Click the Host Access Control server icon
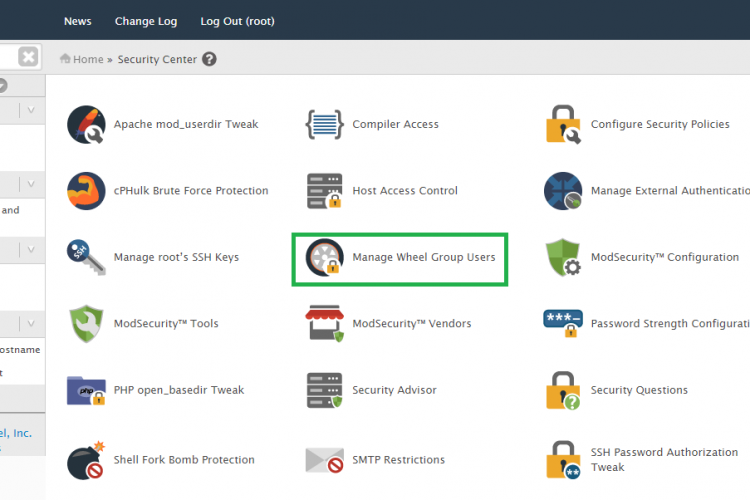Screen dimensions: 750x500 click(x=324, y=191)
